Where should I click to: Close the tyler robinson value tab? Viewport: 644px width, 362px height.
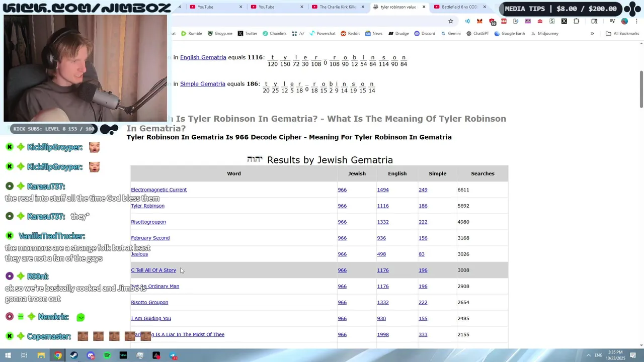click(x=424, y=7)
